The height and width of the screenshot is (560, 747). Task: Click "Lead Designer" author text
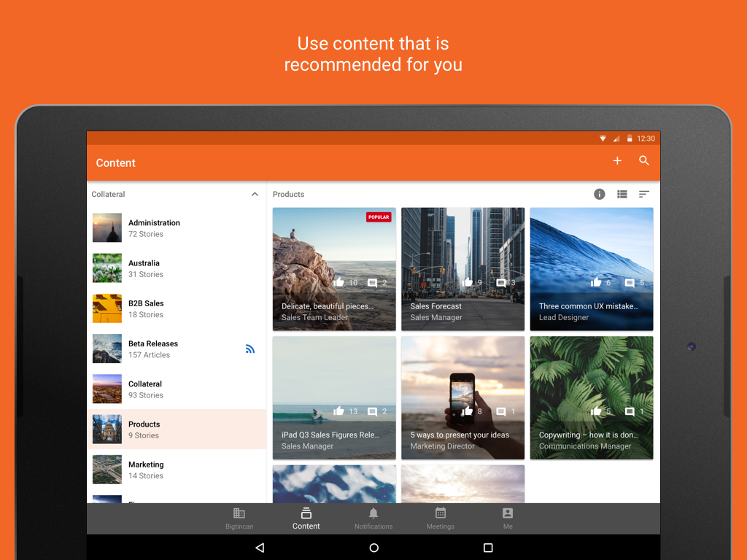pyautogui.click(x=564, y=318)
